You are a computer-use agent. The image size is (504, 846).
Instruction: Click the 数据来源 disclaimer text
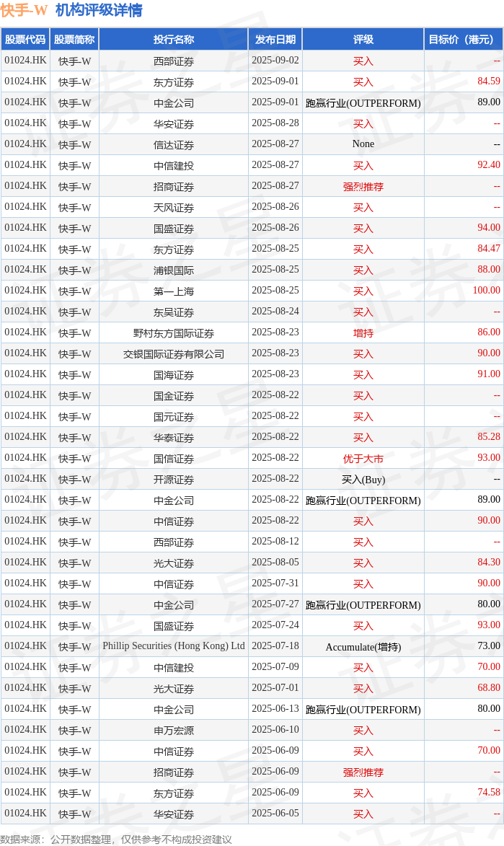[116, 839]
